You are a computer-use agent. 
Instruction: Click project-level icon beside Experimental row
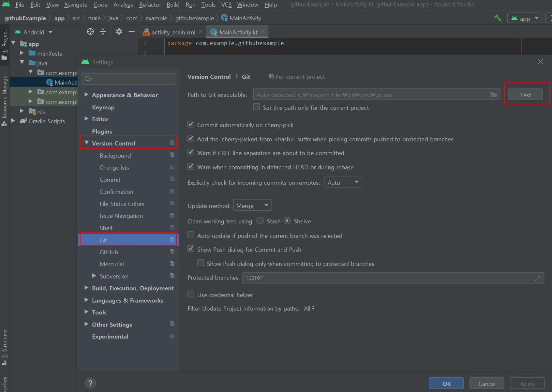tap(172, 336)
